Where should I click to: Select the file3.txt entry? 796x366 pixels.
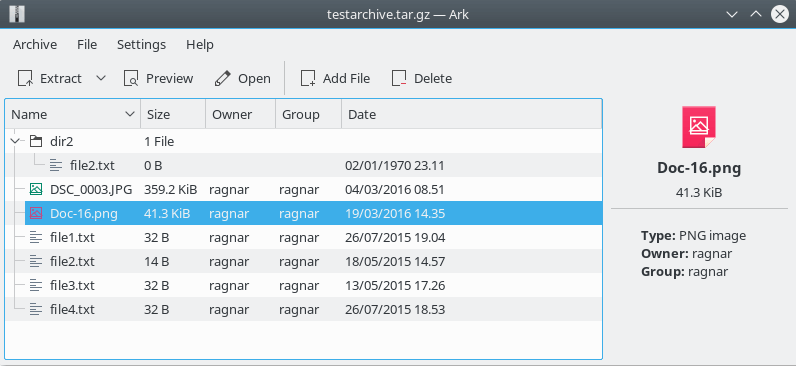pyautogui.click(x=72, y=285)
